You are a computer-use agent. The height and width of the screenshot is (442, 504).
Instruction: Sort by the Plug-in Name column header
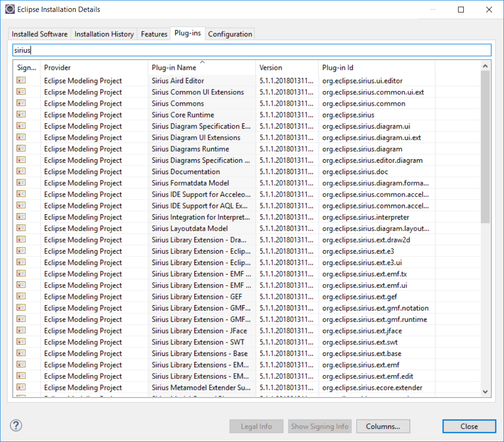pyautogui.click(x=202, y=67)
